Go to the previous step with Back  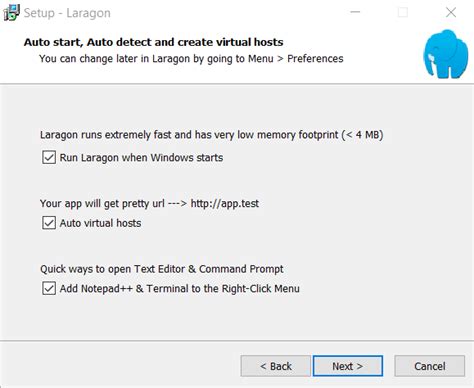click(275, 366)
